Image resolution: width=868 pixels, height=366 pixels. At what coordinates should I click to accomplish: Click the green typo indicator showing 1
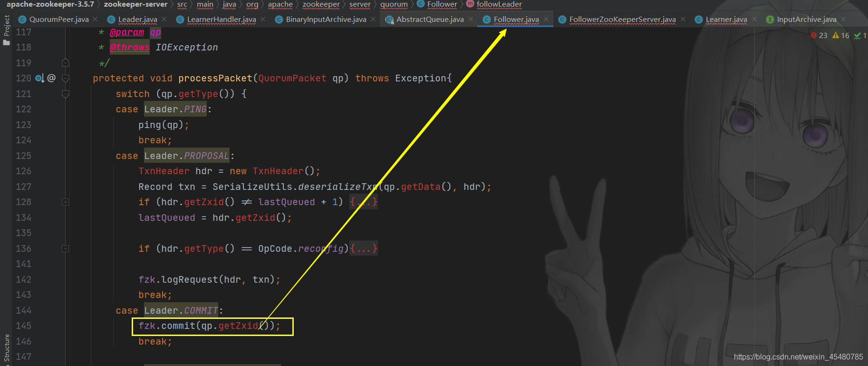coord(860,36)
